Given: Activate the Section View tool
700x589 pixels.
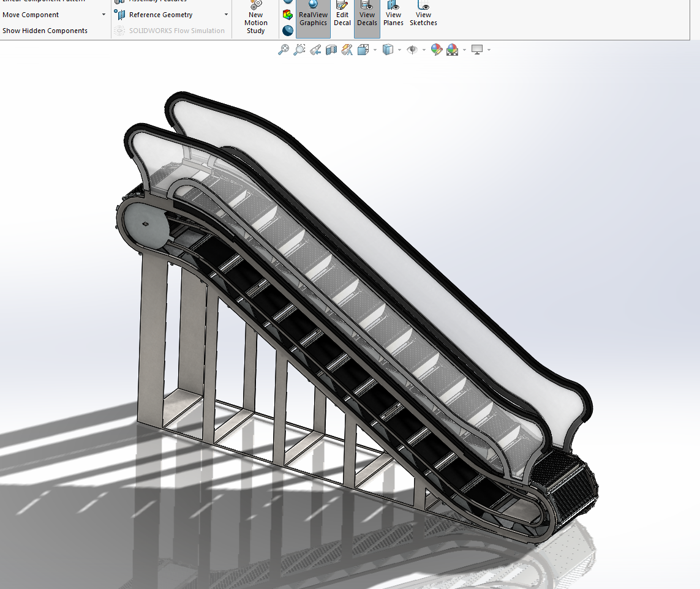Looking at the screenshot, I should click(x=331, y=50).
